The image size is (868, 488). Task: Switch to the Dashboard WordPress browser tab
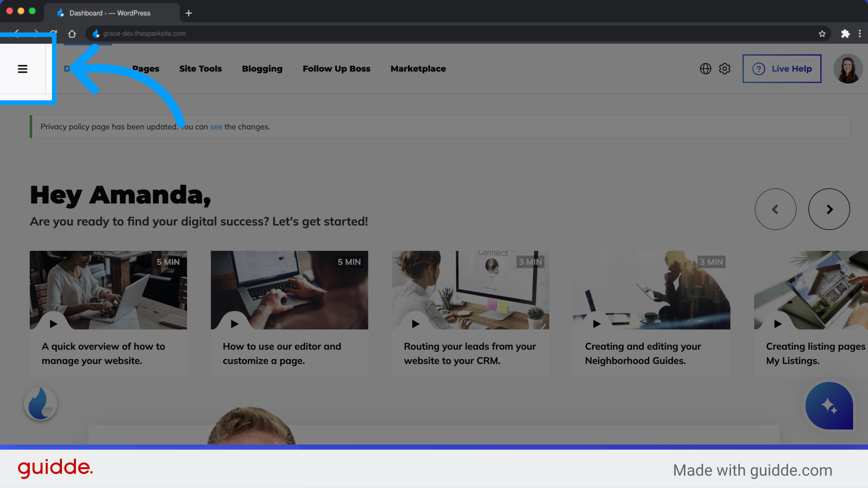click(x=109, y=13)
